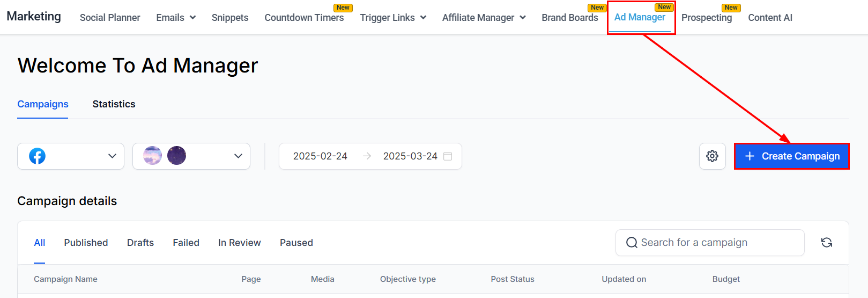Viewport: 868px width, 298px height.
Task: Open the Social Planner menu item
Action: click(x=110, y=18)
